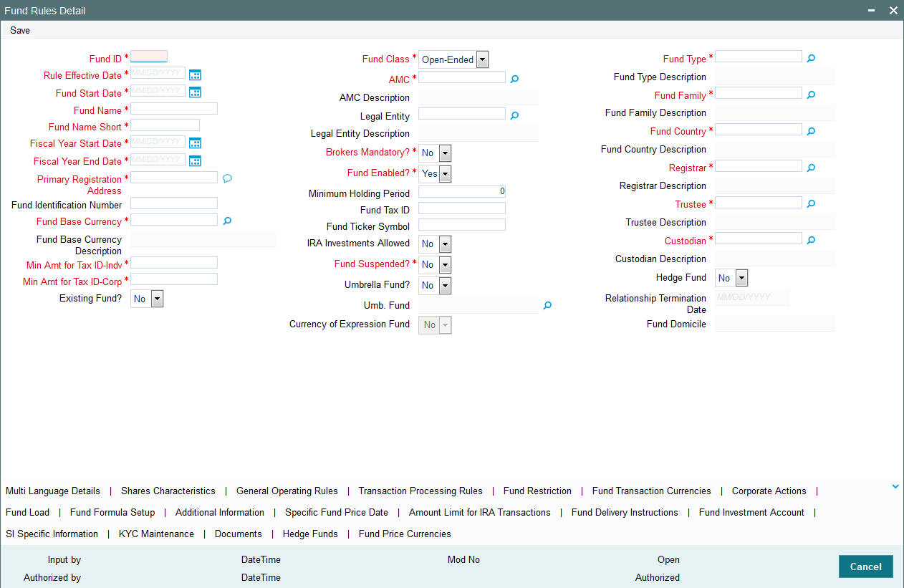Open Fund Restriction tab
Screen dimensions: 904x588
(537, 491)
